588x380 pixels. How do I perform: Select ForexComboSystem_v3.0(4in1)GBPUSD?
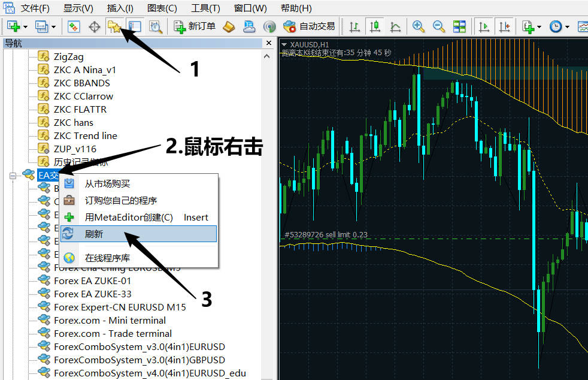(140, 360)
